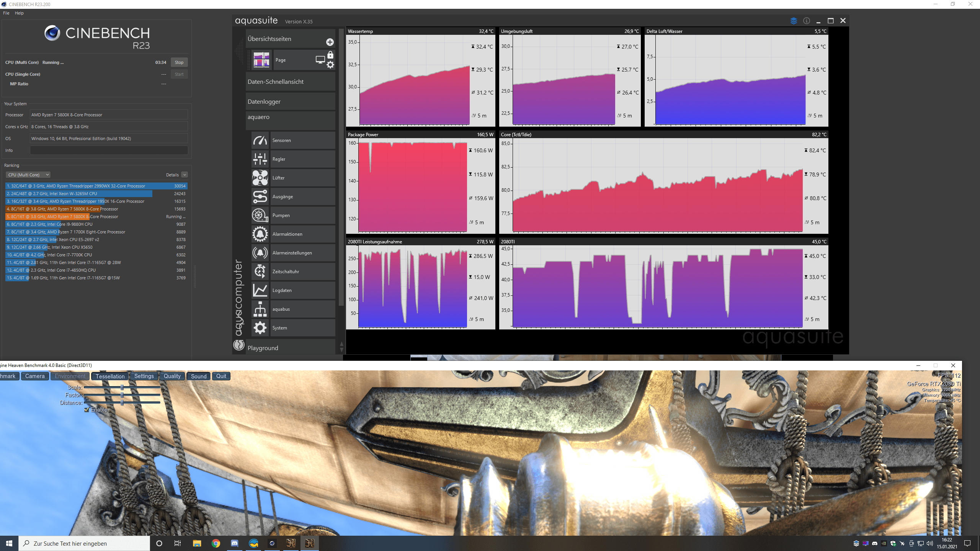The image size is (980, 551).
Task: Open Task View on the taskbar
Action: tap(178, 543)
